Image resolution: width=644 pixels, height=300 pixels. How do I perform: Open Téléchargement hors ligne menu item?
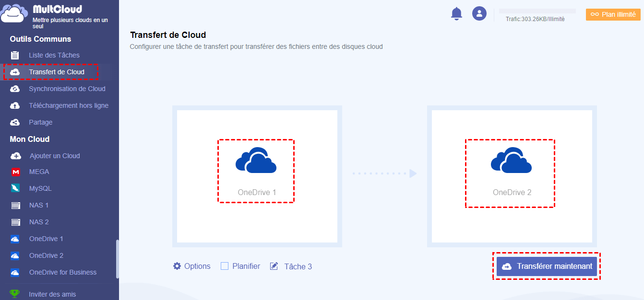pyautogui.click(x=69, y=105)
